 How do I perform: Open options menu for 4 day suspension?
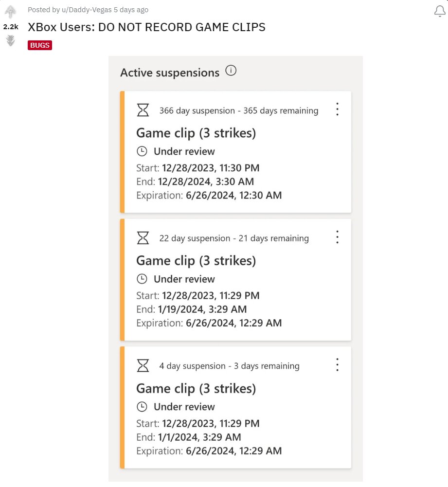337,364
